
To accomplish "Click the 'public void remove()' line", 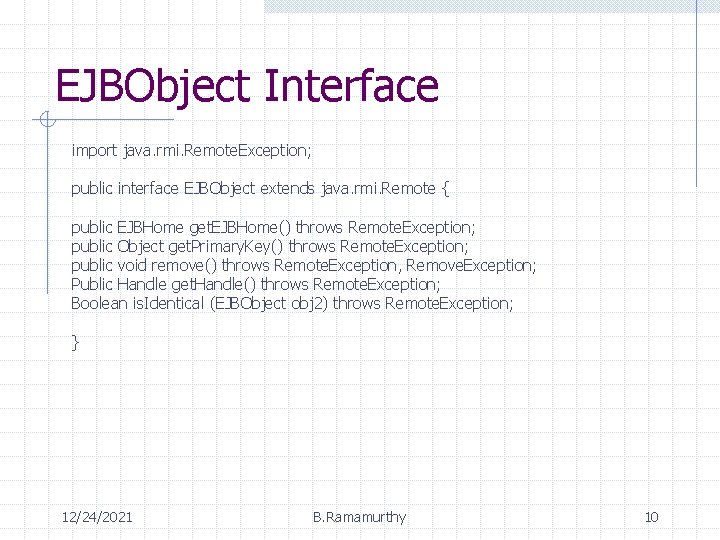I will (304, 266).
